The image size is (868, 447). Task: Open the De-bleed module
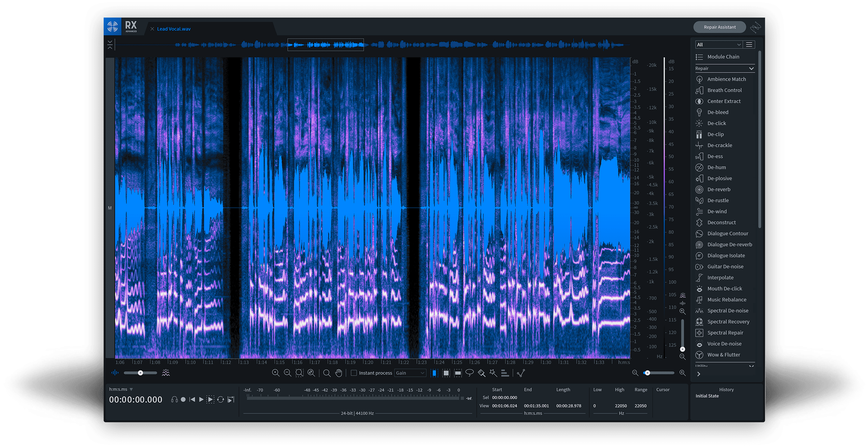coord(725,112)
